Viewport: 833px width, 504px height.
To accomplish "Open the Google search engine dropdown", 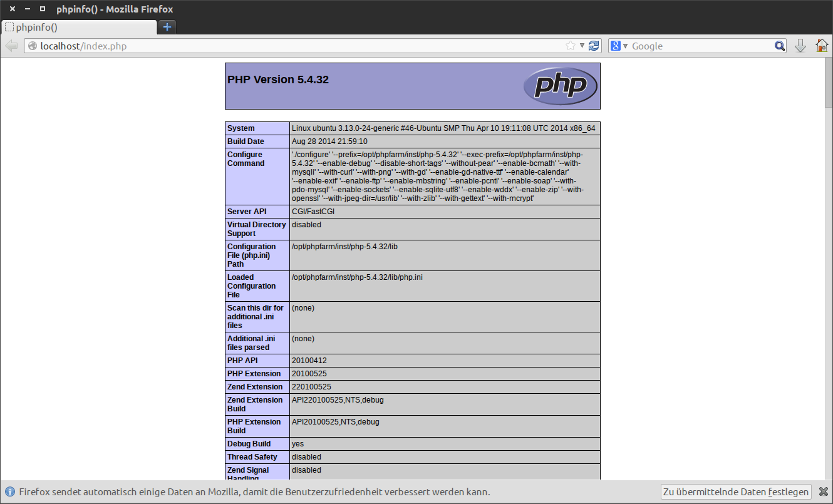I will click(619, 46).
